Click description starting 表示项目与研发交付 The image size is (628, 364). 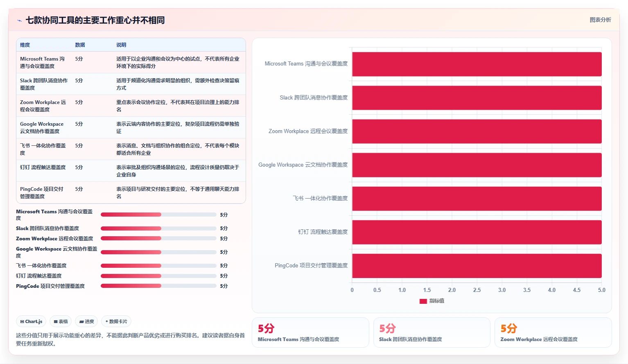point(178,192)
